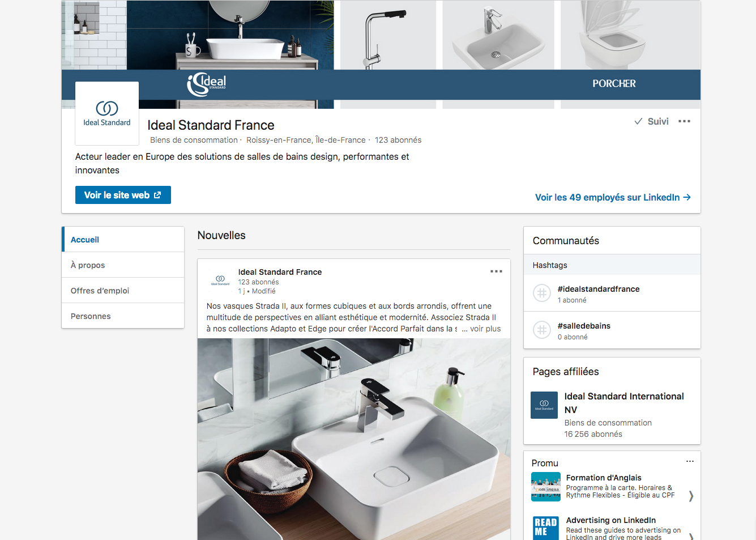The image size is (756, 540).
Task: Open the #salledebains hashtag
Action: point(584,326)
